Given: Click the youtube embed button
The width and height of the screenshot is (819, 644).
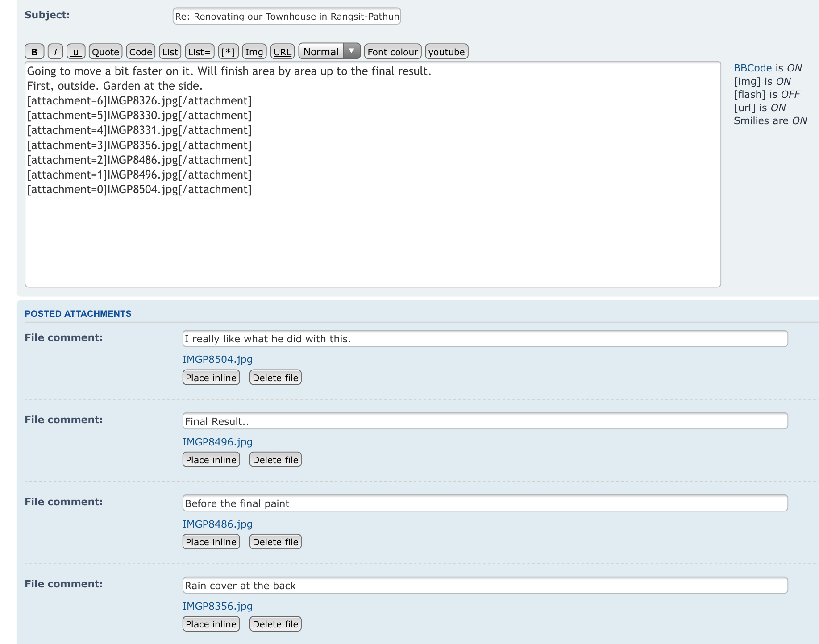Looking at the screenshot, I should 446,52.
